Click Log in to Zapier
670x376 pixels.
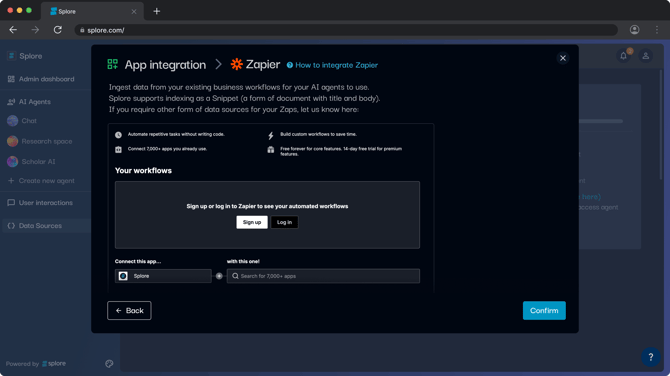(284, 222)
